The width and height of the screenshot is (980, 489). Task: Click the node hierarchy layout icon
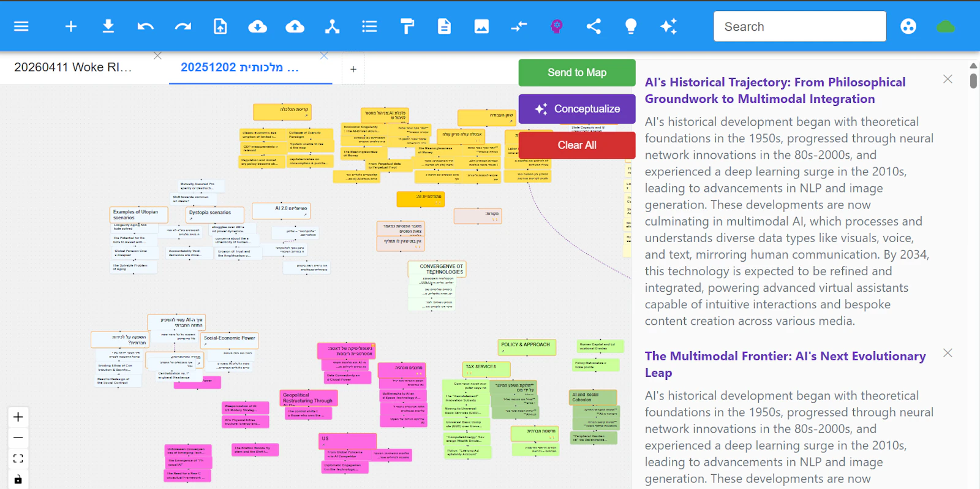click(x=333, y=26)
